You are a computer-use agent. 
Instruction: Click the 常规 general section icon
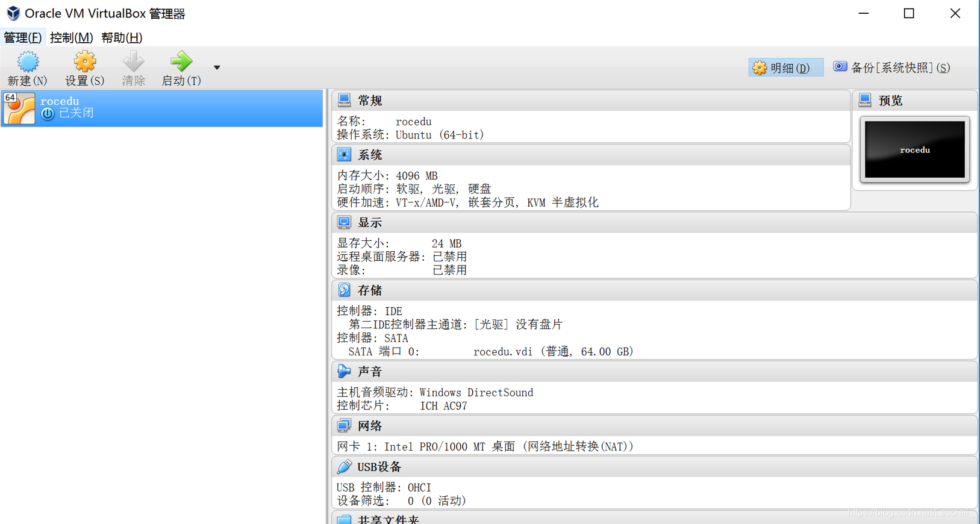pyautogui.click(x=344, y=100)
